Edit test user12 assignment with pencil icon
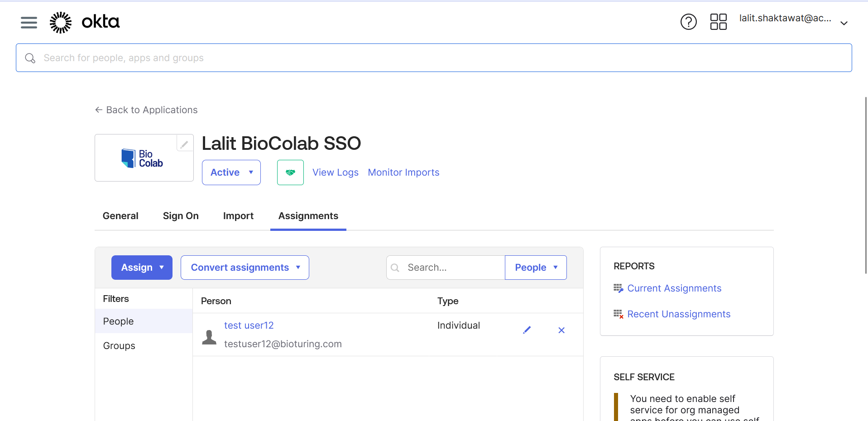Image resolution: width=868 pixels, height=421 pixels. (x=527, y=330)
